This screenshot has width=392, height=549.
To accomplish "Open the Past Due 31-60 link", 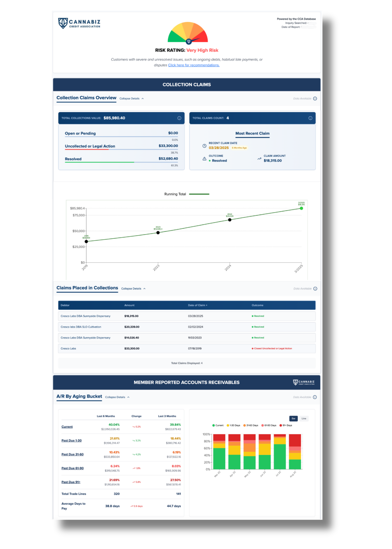I will pyautogui.click(x=72, y=454).
